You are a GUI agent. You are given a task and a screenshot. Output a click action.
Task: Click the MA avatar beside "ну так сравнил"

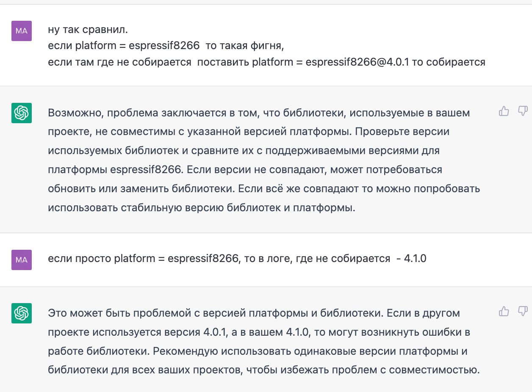pyautogui.click(x=22, y=30)
